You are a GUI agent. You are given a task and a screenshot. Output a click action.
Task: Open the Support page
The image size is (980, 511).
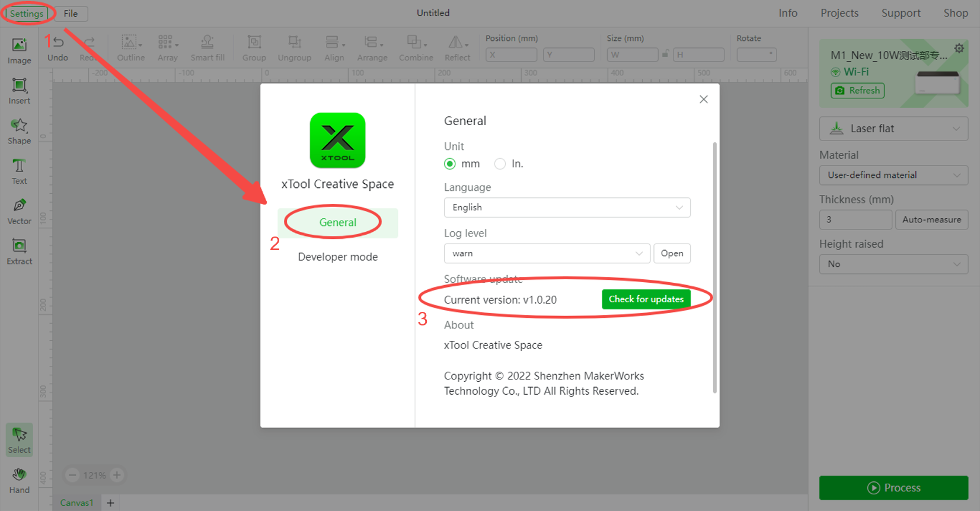[x=901, y=13]
